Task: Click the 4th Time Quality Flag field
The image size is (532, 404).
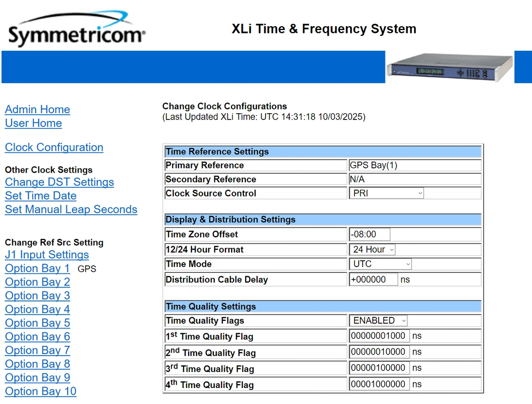Action: click(x=379, y=384)
